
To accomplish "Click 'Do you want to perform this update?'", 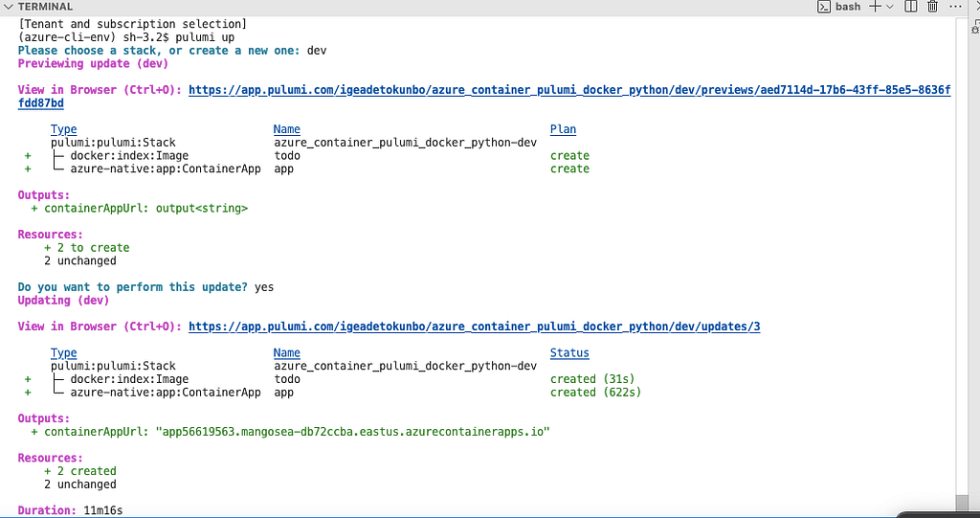I will click(x=132, y=287).
